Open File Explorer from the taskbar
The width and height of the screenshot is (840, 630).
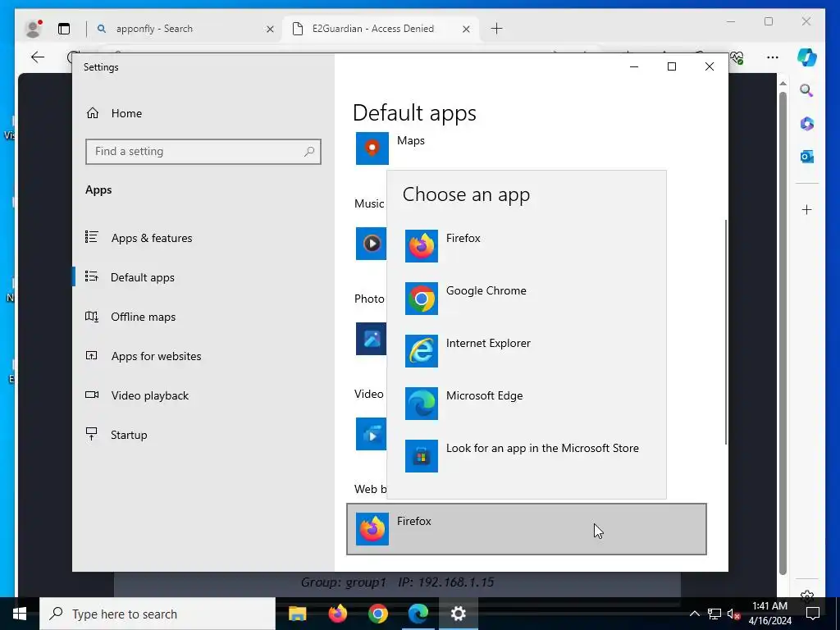[297, 614]
